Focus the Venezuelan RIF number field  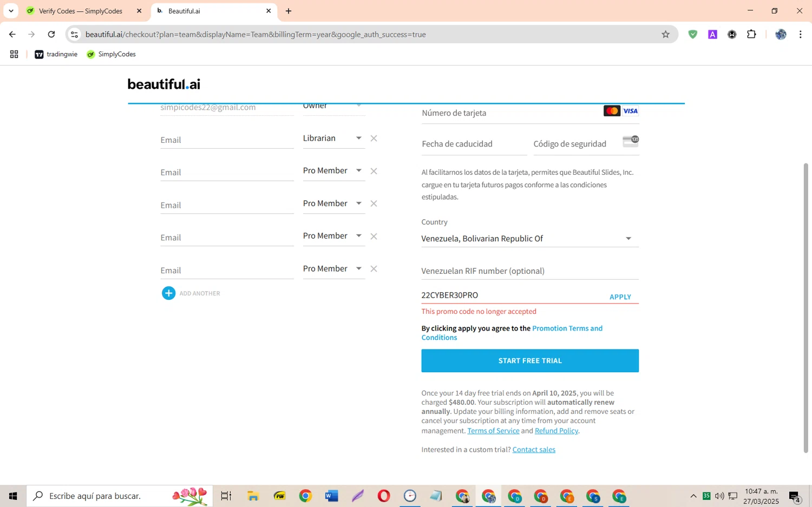point(530,271)
